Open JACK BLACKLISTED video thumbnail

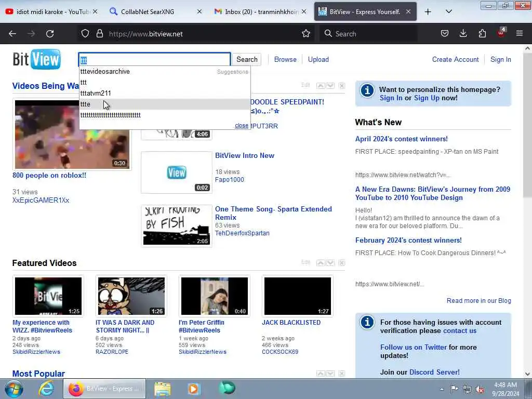pos(298,296)
